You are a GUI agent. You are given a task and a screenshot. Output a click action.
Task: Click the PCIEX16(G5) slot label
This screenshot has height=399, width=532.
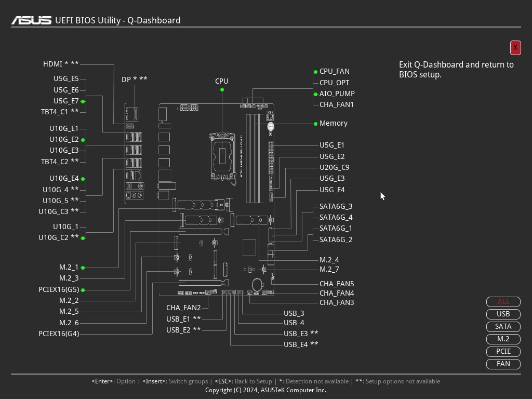(x=59, y=290)
